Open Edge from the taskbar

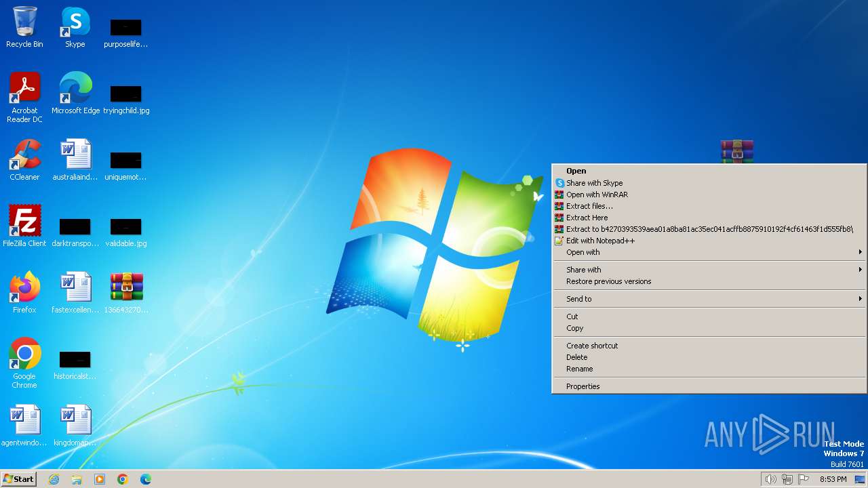pos(146,479)
